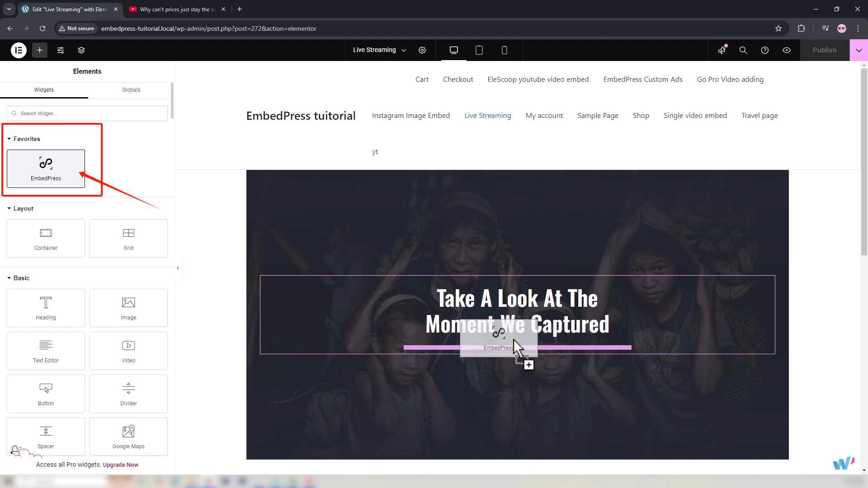The image size is (868, 488).
Task: Open What's New notifications icon
Action: 722,50
